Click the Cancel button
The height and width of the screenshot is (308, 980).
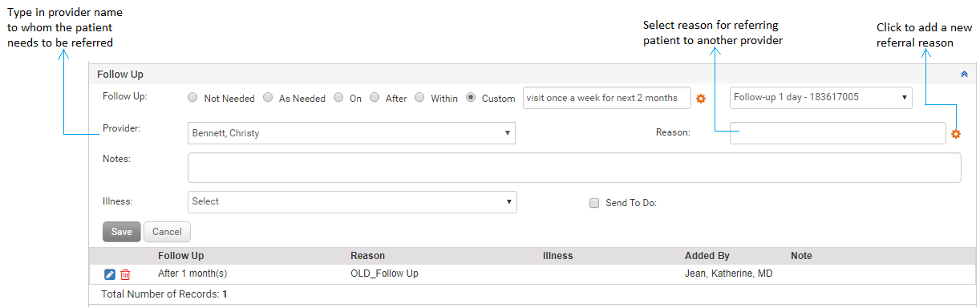coord(167,232)
